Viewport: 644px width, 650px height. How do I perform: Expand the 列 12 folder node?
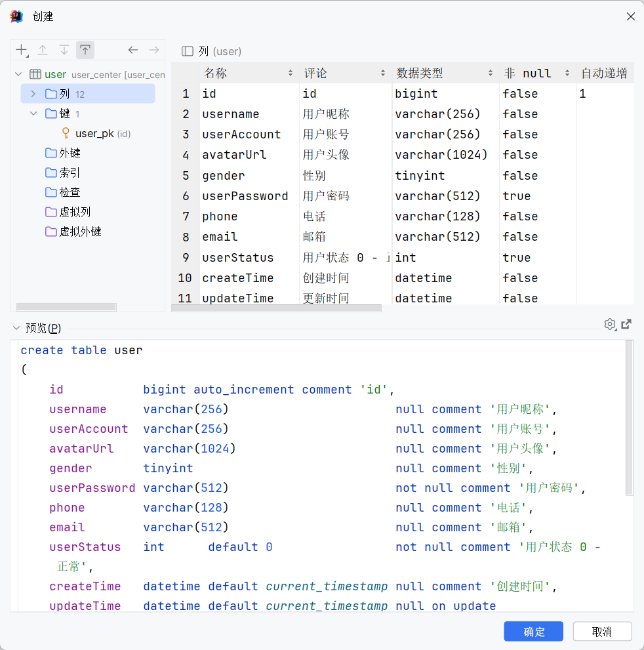click(33, 94)
